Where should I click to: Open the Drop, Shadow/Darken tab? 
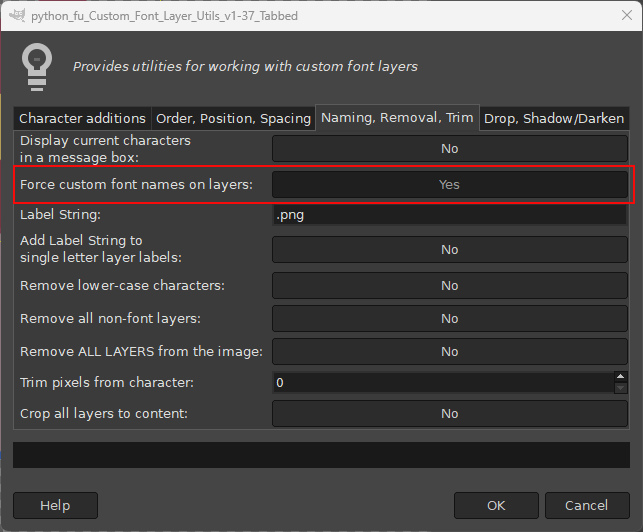click(x=554, y=119)
